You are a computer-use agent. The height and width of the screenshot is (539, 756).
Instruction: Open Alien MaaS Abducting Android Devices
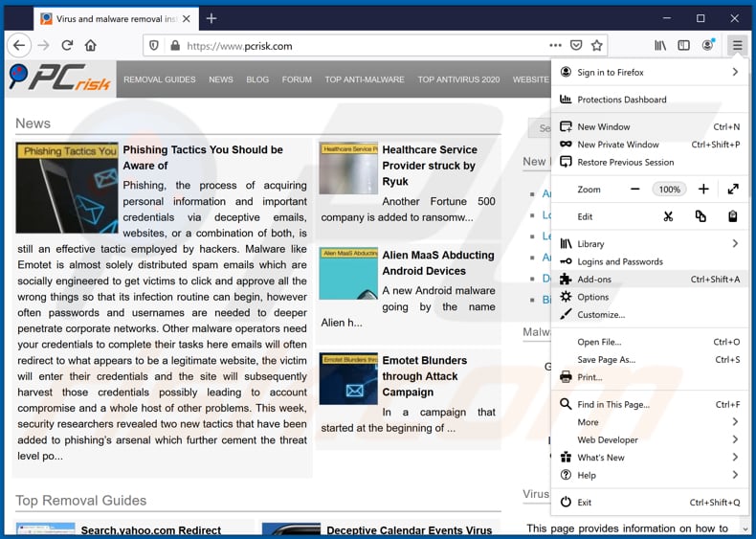438,263
